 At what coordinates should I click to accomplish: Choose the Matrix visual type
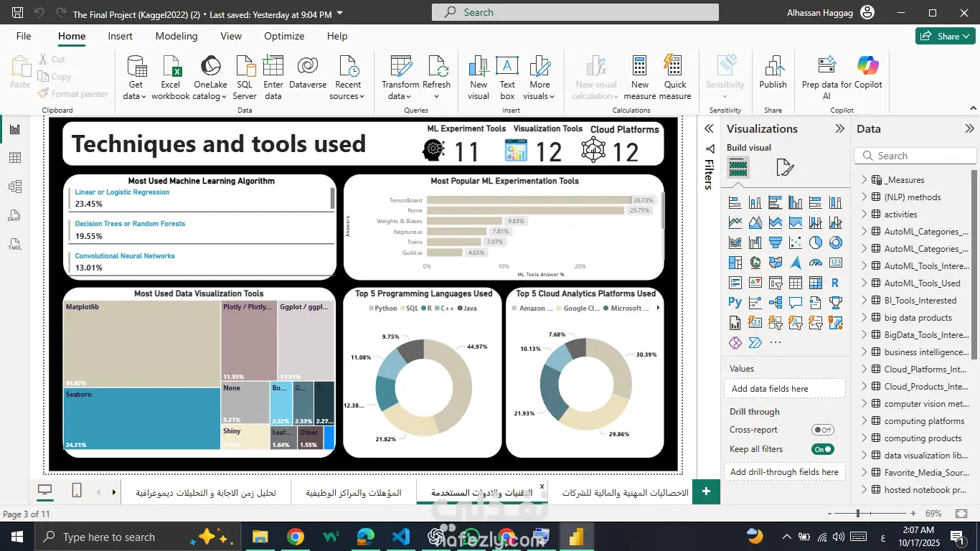pyautogui.click(x=816, y=283)
